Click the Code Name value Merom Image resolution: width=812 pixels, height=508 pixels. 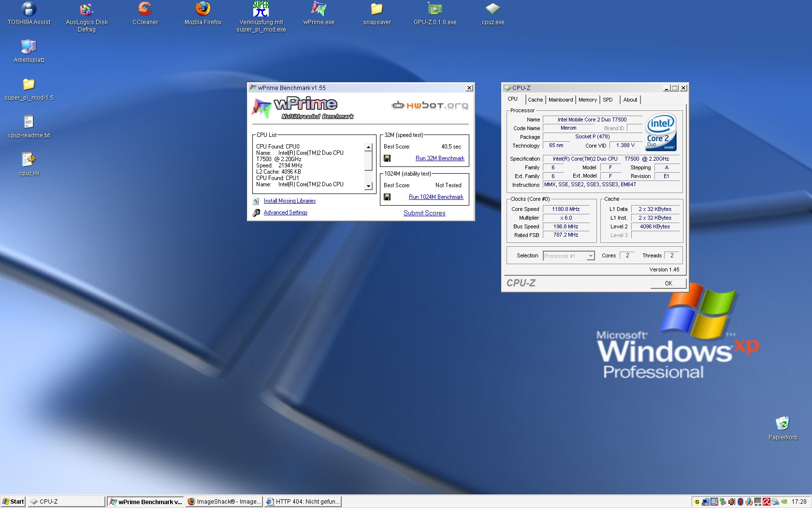[x=568, y=128]
